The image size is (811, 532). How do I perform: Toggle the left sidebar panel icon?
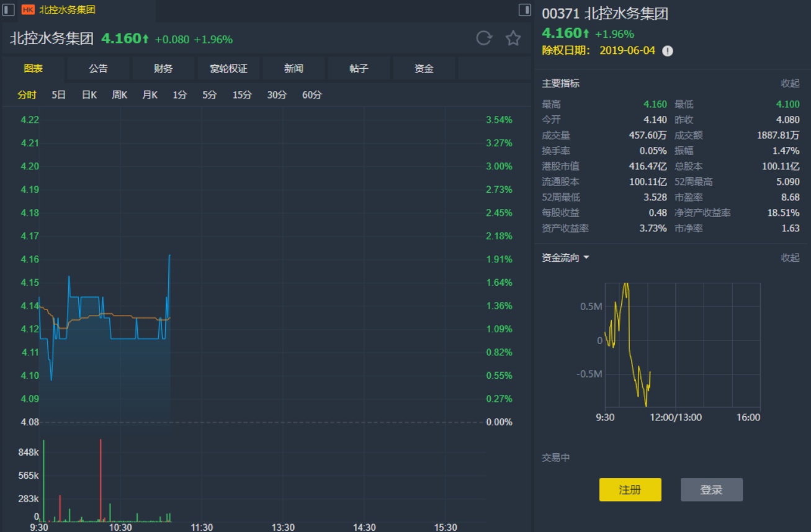pyautogui.click(x=9, y=10)
